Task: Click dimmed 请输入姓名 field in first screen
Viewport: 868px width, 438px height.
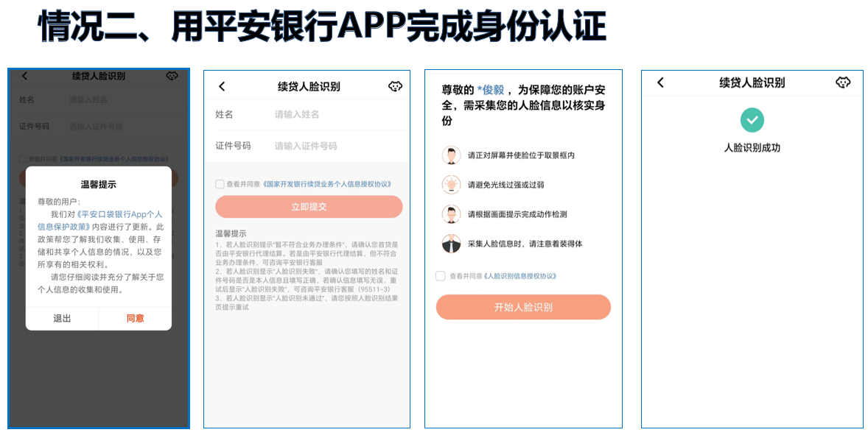Action: (88, 100)
